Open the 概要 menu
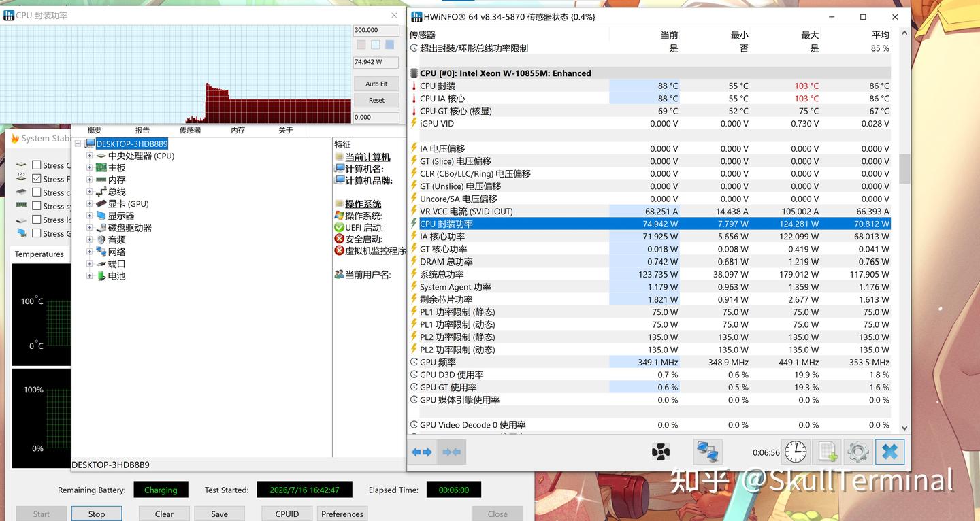 click(x=95, y=130)
